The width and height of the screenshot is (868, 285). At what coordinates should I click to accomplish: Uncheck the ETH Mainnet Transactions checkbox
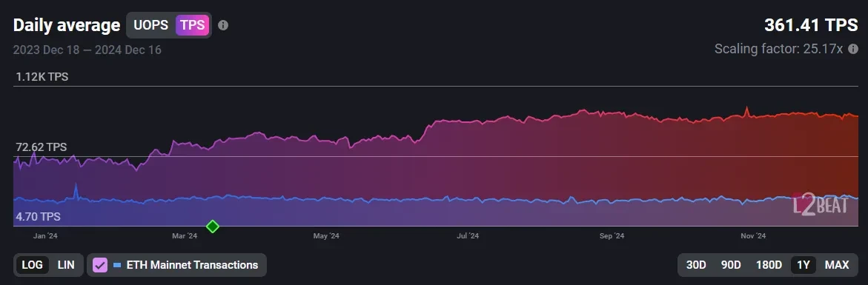coord(100,265)
